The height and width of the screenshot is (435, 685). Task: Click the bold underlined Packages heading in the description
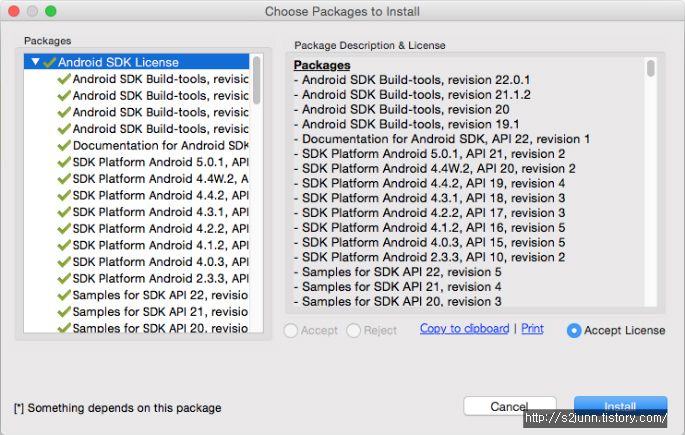(322, 65)
